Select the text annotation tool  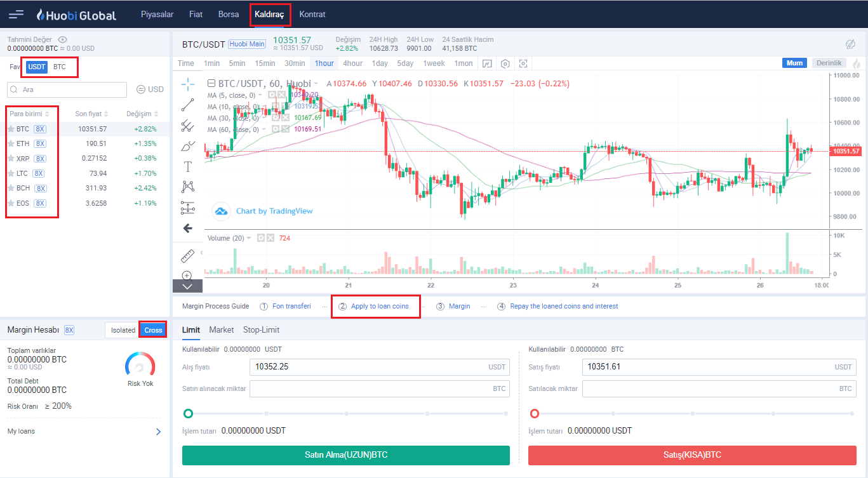tap(187, 166)
